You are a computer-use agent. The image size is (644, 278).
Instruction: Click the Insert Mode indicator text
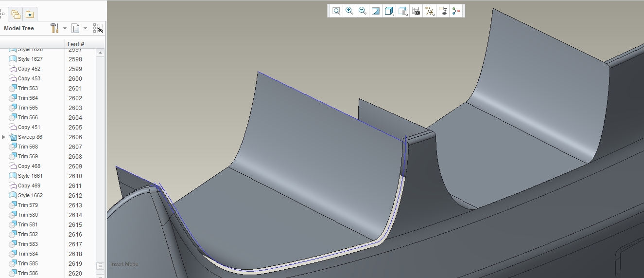point(124,264)
